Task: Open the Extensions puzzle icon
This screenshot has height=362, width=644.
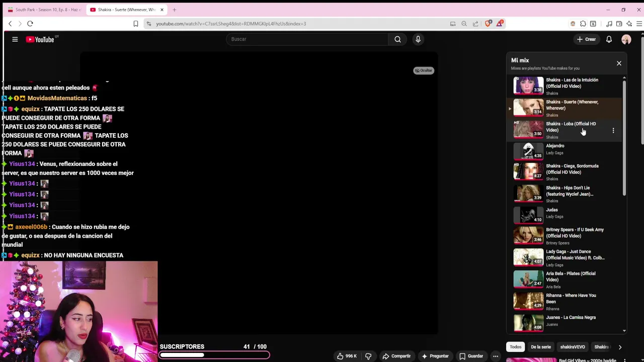Action: point(583,24)
